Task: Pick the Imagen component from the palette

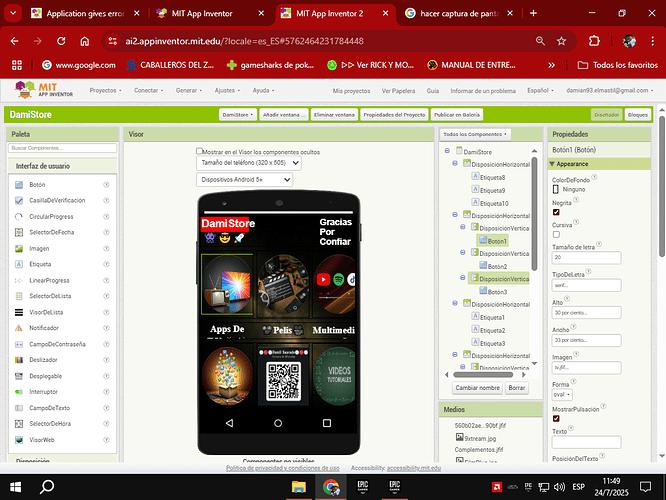Action: tap(39, 248)
